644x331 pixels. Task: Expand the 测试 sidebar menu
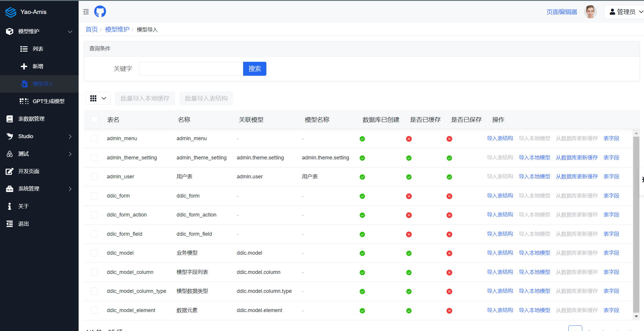click(x=39, y=154)
